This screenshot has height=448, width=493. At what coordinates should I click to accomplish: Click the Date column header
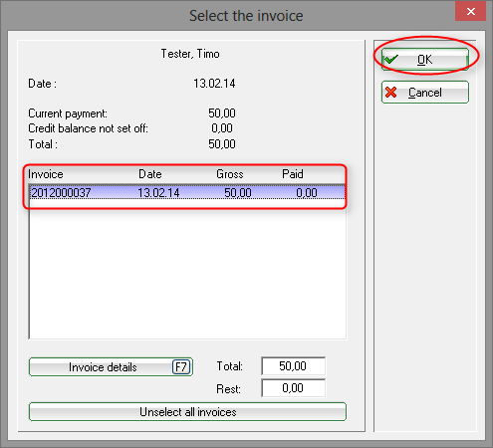click(x=150, y=174)
